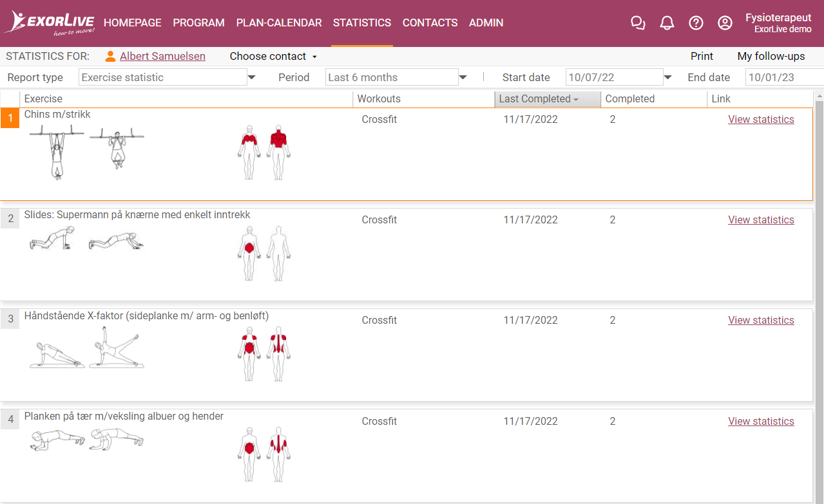Viewport: 824px width, 504px height.
Task: Click 'Slides: Supermann på knærne med enkelt inntrekk'
Action: pyautogui.click(x=137, y=215)
